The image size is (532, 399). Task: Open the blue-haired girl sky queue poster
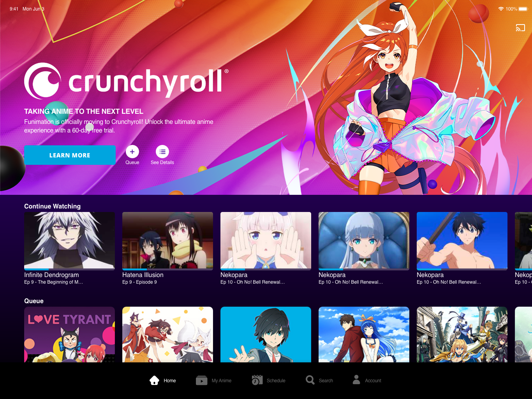364,334
